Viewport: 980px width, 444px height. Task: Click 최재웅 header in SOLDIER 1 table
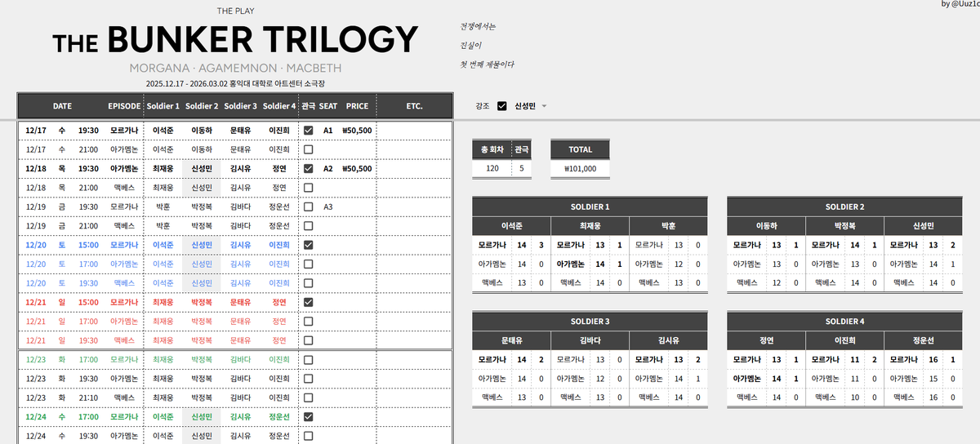[x=590, y=226]
